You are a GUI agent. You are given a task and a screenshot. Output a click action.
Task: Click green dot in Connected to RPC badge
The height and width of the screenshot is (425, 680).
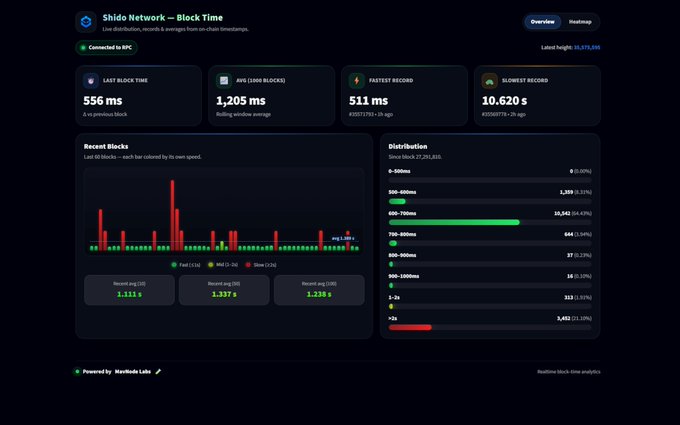(83, 48)
